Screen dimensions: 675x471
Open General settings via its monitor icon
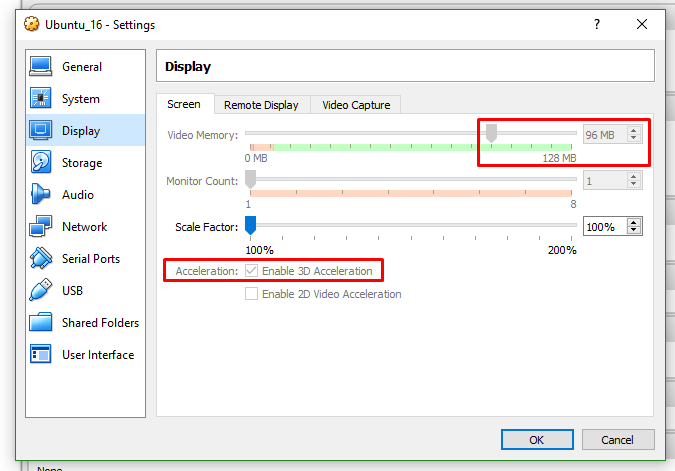coord(41,66)
